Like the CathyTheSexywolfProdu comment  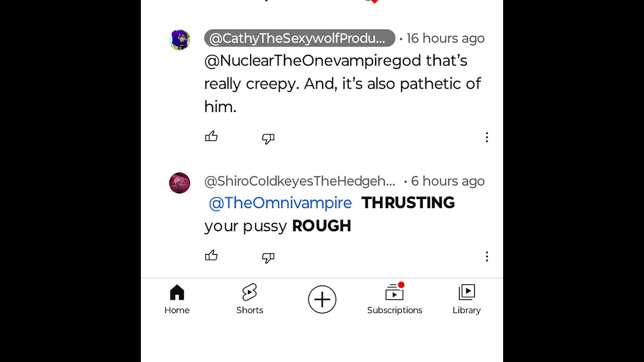(211, 137)
